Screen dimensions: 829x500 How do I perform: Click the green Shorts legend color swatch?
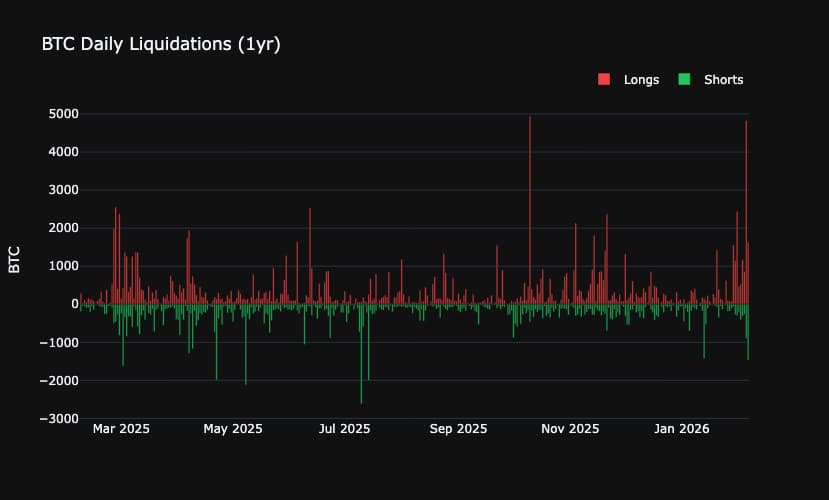click(685, 80)
